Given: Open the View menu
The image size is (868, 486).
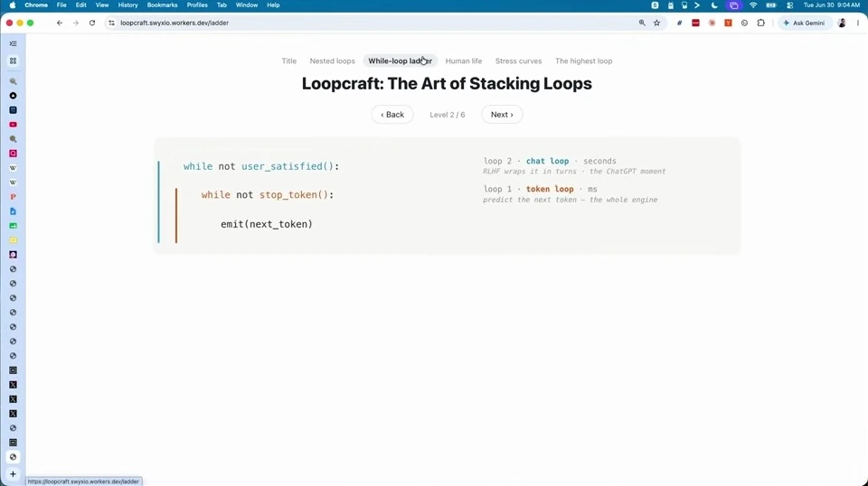Looking at the screenshot, I should pos(102,5).
